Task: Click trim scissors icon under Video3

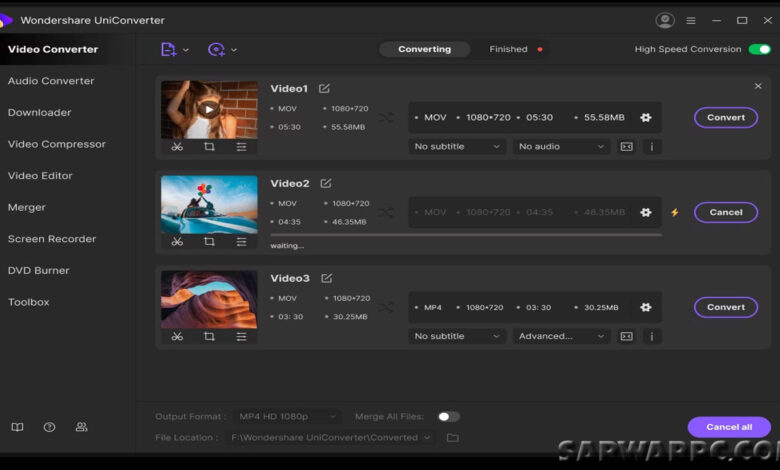Action: click(x=177, y=337)
